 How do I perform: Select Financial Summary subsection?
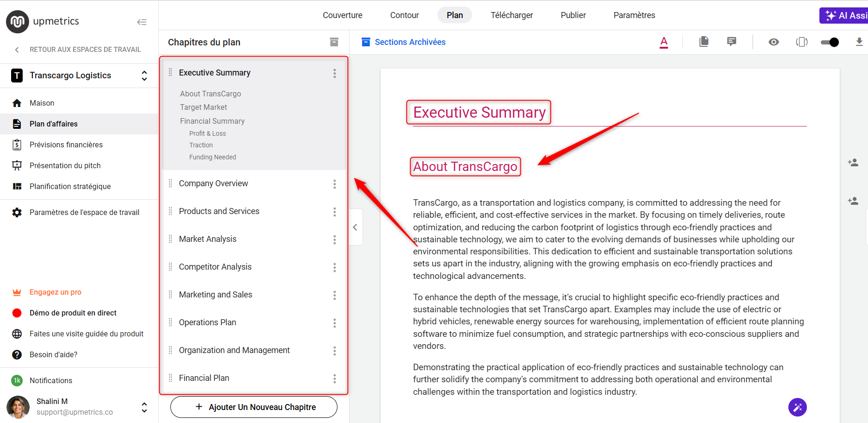(212, 121)
